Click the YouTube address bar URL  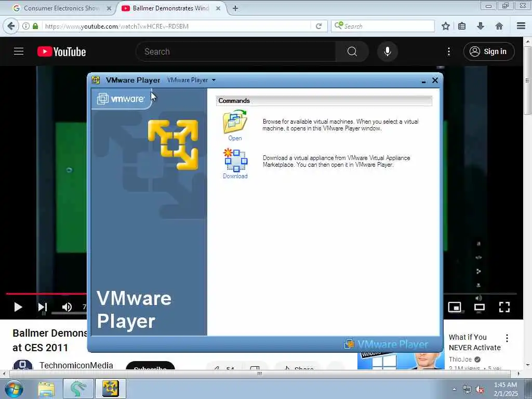pos(117,26)
